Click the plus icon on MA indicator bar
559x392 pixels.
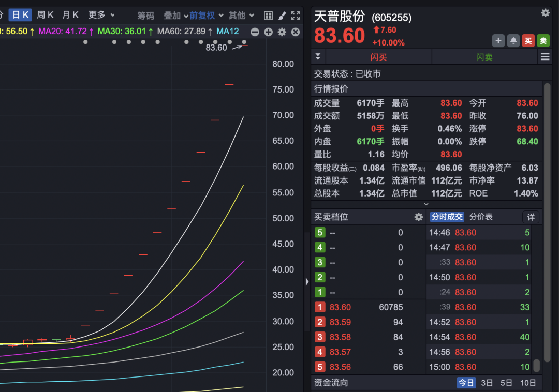point(268,32)
